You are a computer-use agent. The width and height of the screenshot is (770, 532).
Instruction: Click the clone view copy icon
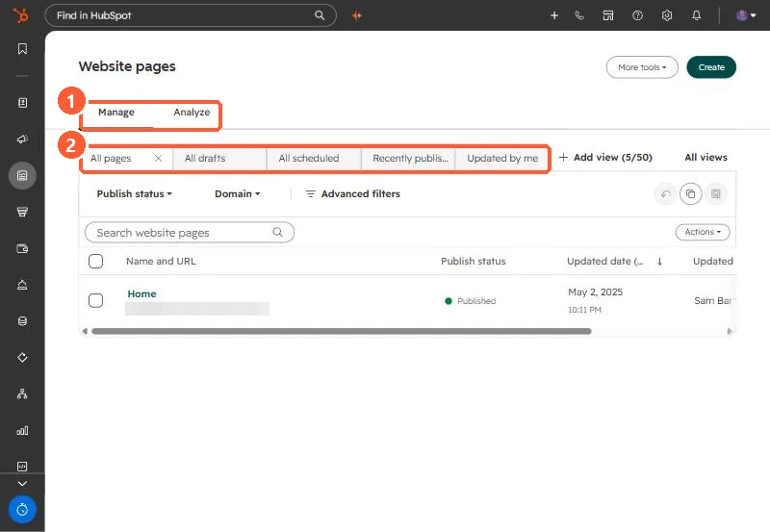click(x=690, y=194)
